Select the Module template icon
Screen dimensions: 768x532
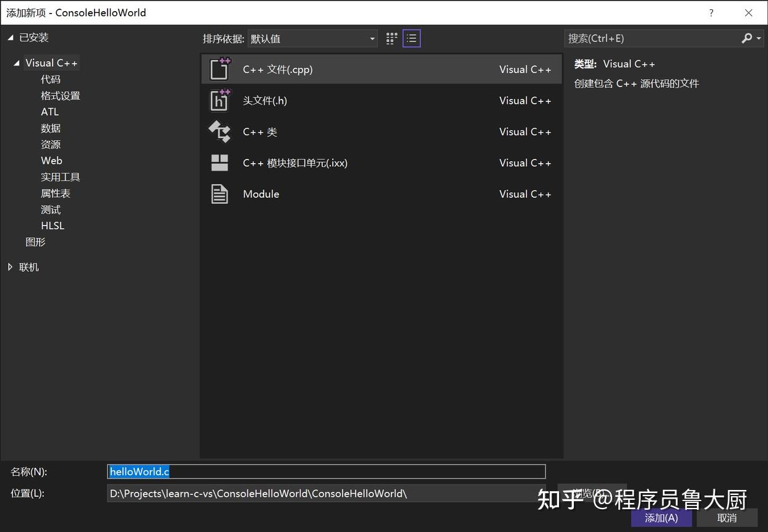220,193
